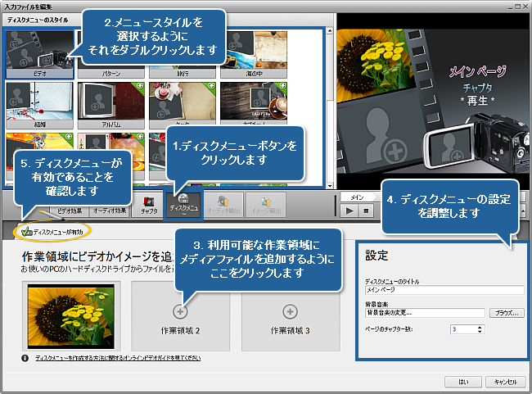The height and width of the screenshot is (394, 532).
Task: Open the ビデオ効果 toolbar tab
Action: click(x=70, y=211)
